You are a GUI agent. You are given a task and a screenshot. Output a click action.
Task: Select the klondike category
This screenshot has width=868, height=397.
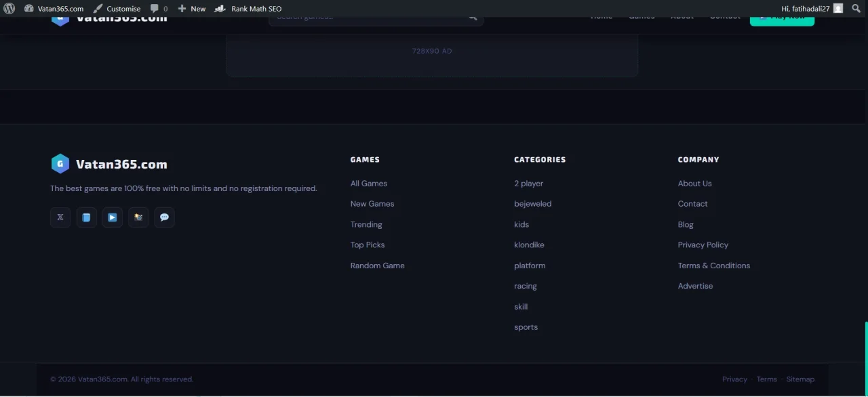[x=529, y=245]
